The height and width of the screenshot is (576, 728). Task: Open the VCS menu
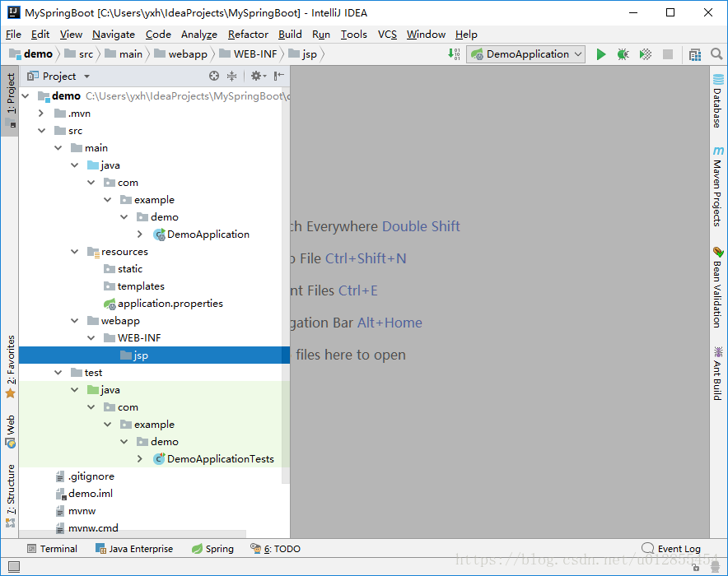(x=387, y=35)
